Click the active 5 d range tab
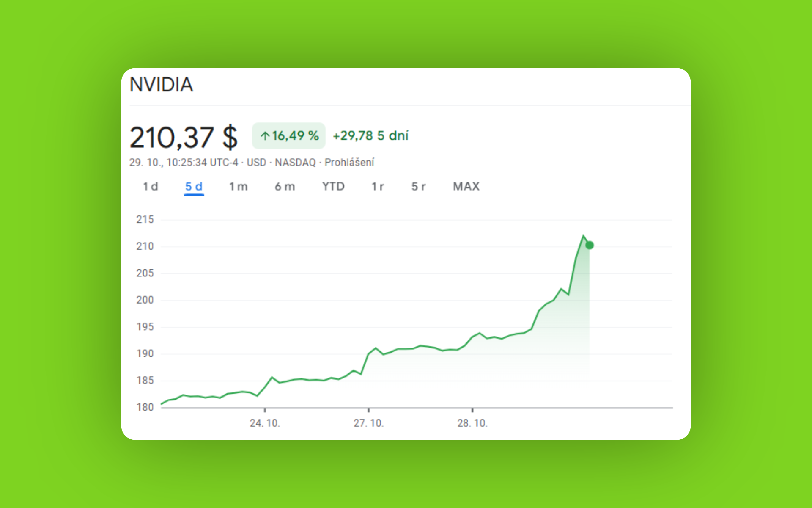 (x=194, y=186)
